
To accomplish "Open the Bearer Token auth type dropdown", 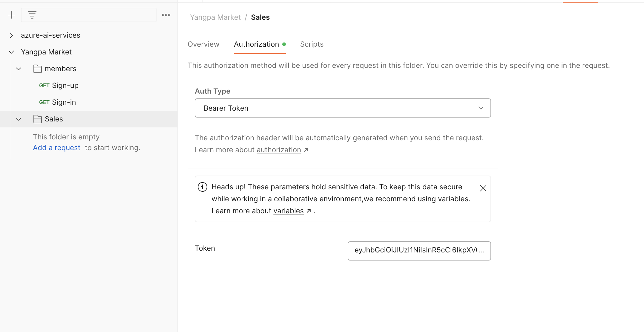I will tap(343, 108).
